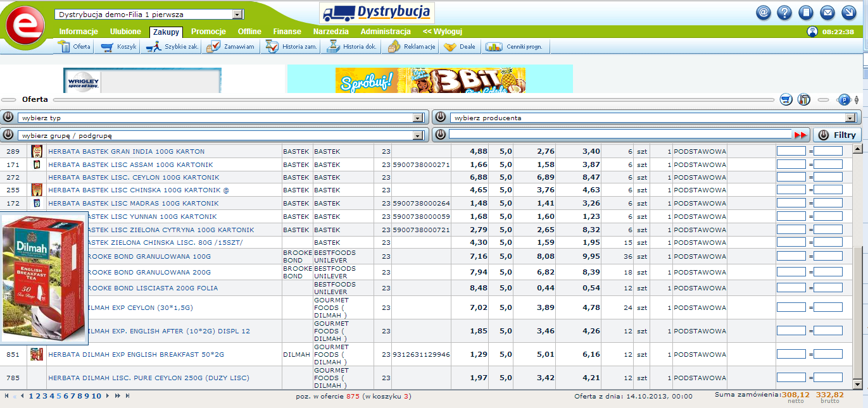The height and width of the screenshot is (408, 868).
Task: Jump to the first page arrow
Action: pos(6,396)
